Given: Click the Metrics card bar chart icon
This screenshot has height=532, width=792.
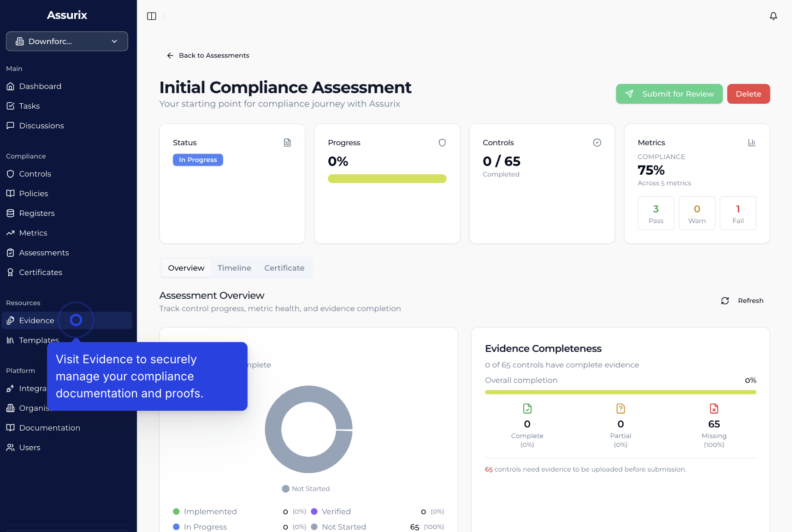Looking at the screenshot, I should click(751, 142).
